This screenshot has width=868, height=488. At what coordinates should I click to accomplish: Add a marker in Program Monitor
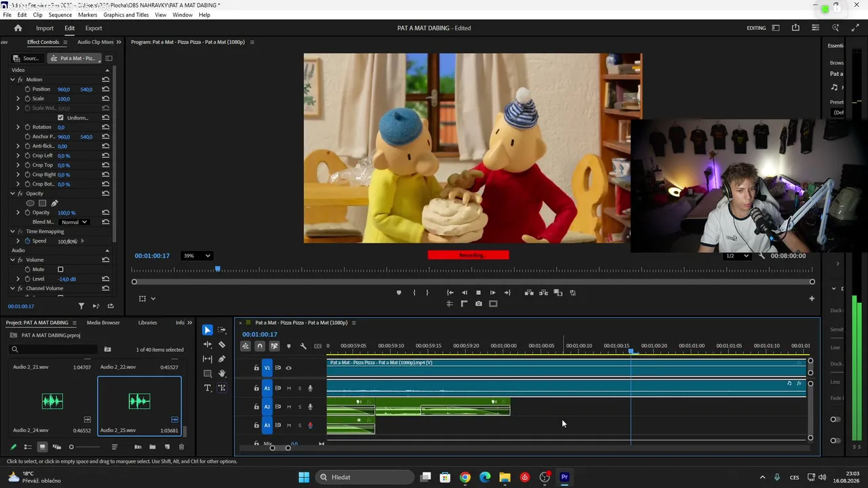[x=399, y=293]
